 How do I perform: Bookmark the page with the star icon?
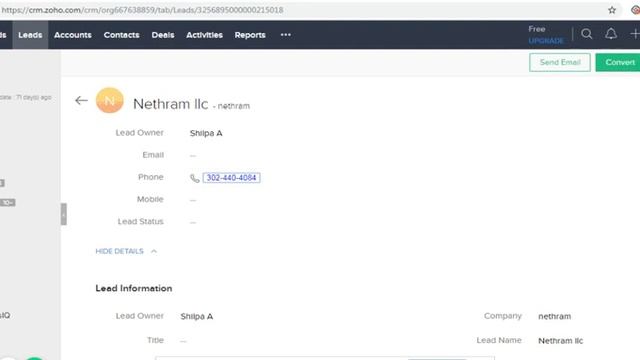[x=612, y=10]
